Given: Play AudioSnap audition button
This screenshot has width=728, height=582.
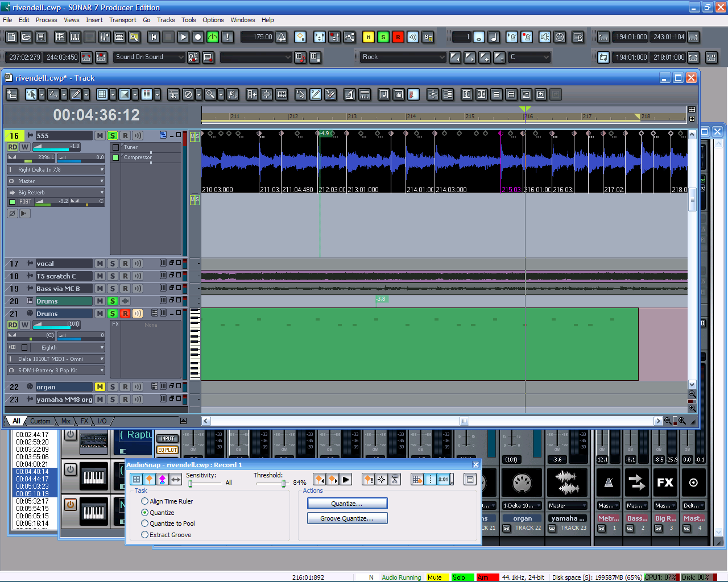Looking at the screenshot, I should tap(346, 480).
